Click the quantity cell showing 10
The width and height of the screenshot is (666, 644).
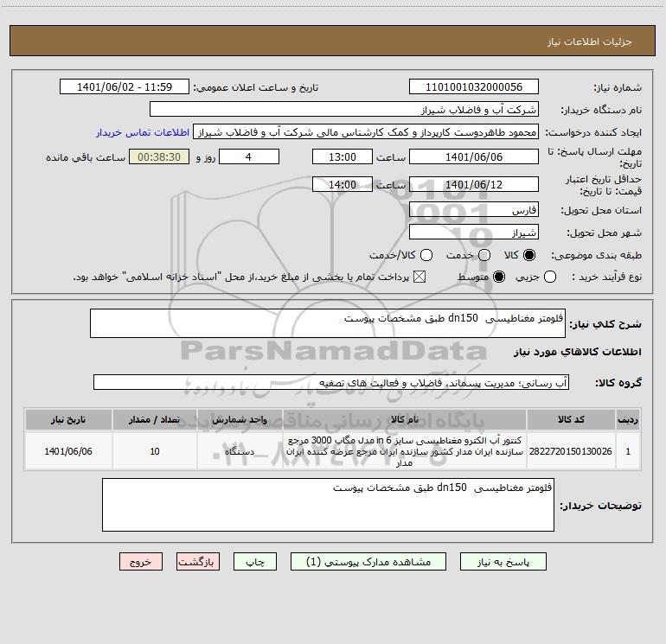click(x=155, y=451)
